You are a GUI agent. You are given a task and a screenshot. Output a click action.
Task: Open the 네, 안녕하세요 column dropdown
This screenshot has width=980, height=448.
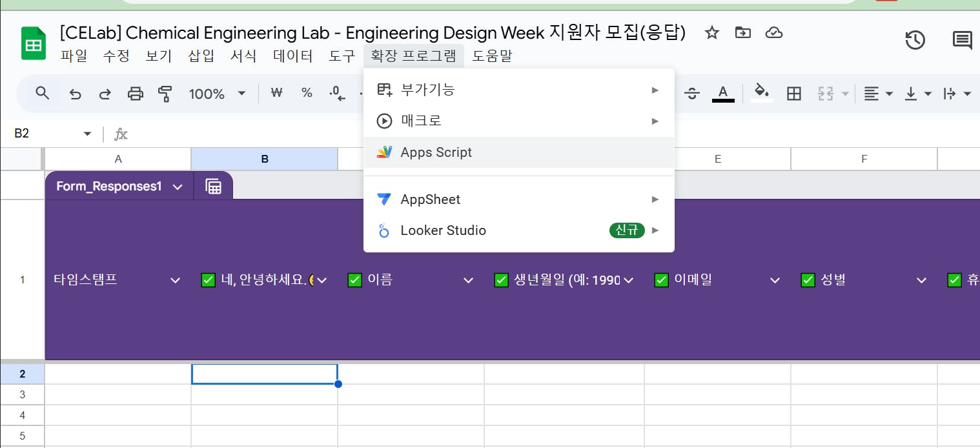[322, 280]
